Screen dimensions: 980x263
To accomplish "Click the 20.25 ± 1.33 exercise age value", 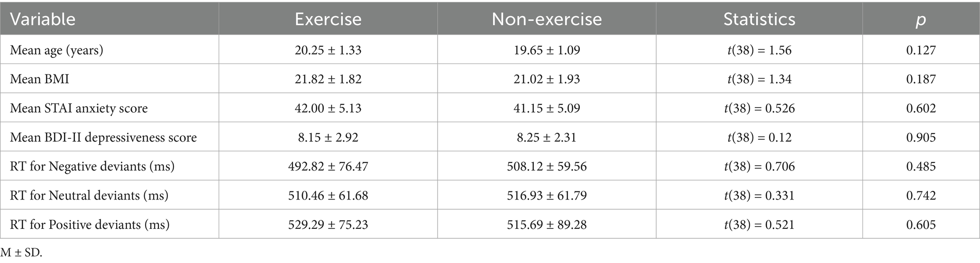I will point(328,50).
